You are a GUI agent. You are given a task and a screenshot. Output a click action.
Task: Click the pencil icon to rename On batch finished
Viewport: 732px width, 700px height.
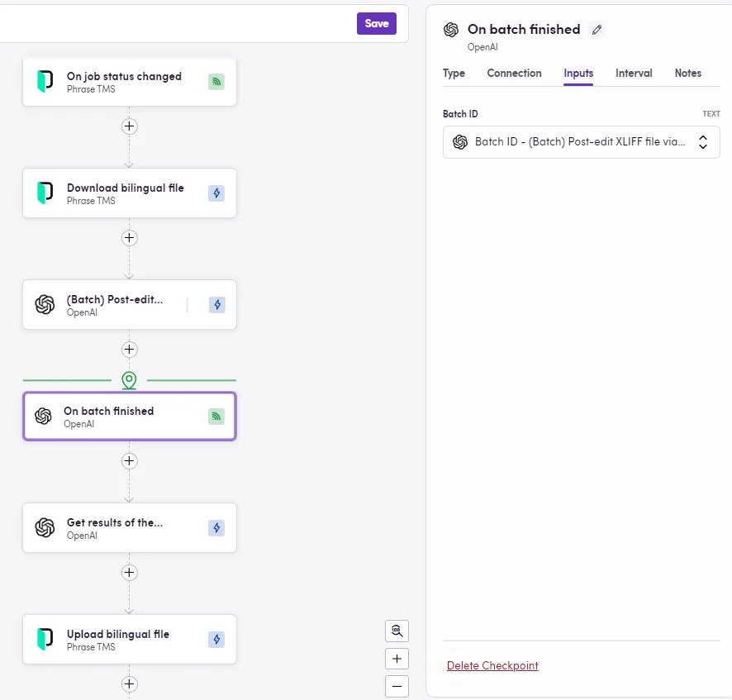(597, 29)
